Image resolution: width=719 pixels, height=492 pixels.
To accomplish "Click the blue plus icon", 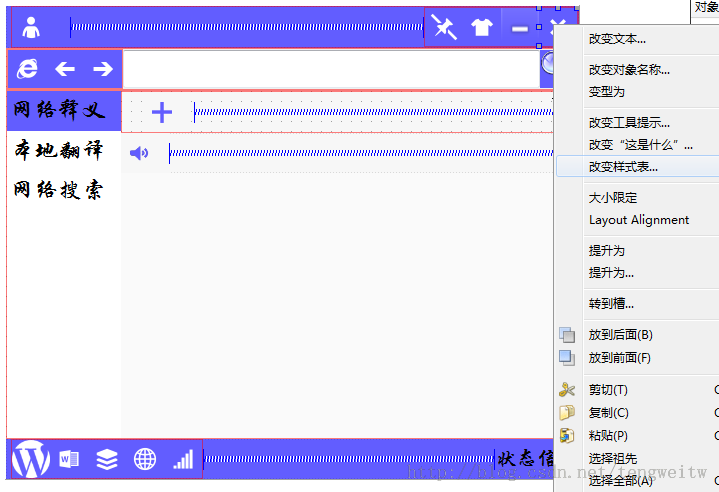I will click(161, 112).
